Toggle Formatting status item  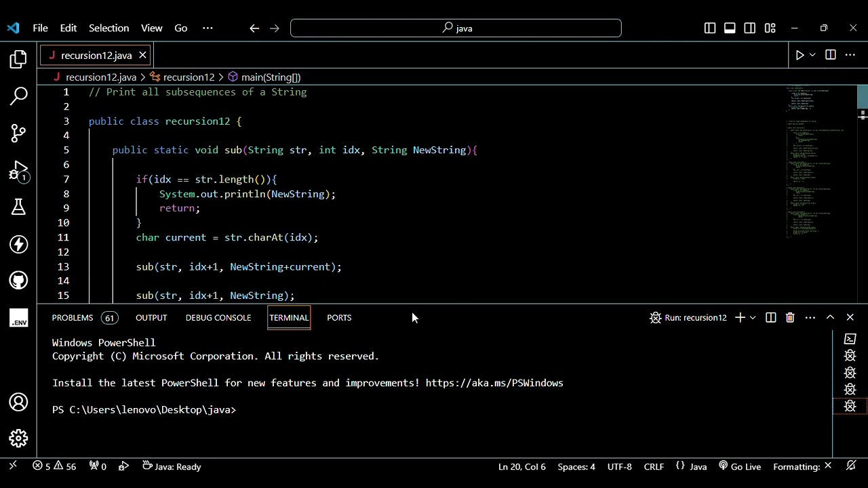click(802, 466)
